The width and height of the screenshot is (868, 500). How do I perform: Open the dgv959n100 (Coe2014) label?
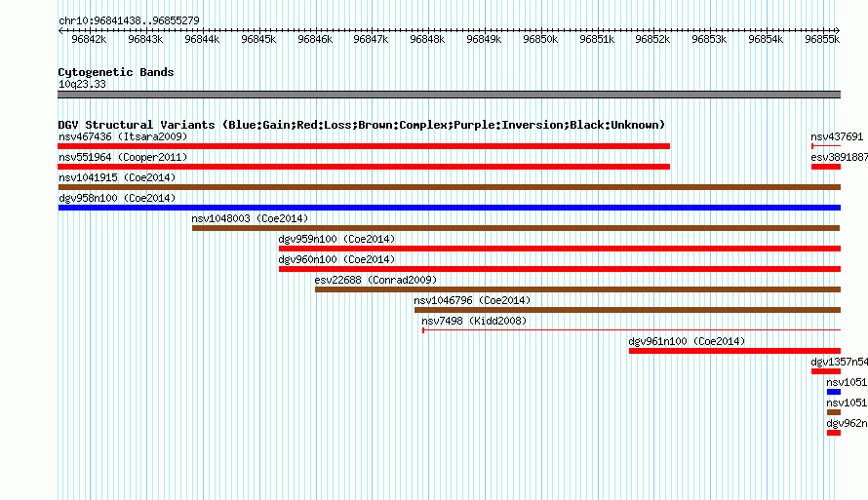click(x=336, y=239)
